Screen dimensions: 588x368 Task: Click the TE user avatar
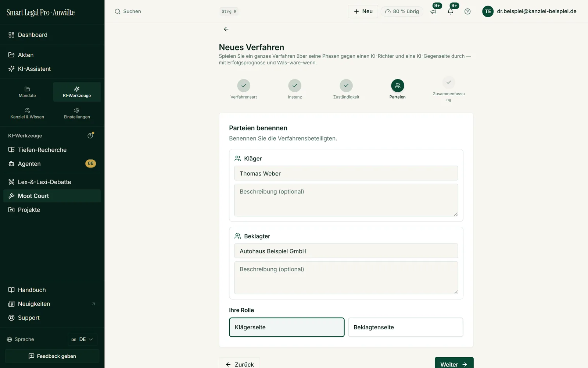[x=488, y=11]
